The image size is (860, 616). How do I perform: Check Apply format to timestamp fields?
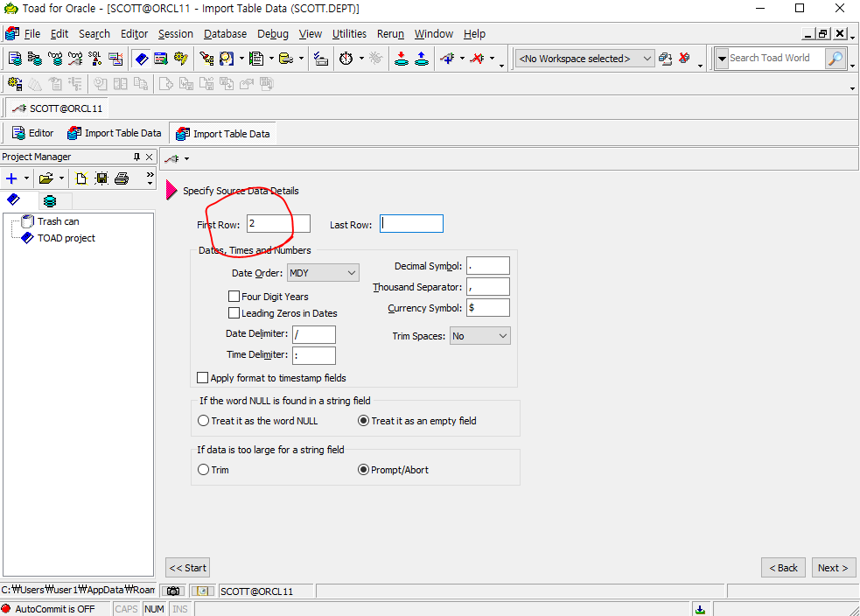tap(202, 378)
